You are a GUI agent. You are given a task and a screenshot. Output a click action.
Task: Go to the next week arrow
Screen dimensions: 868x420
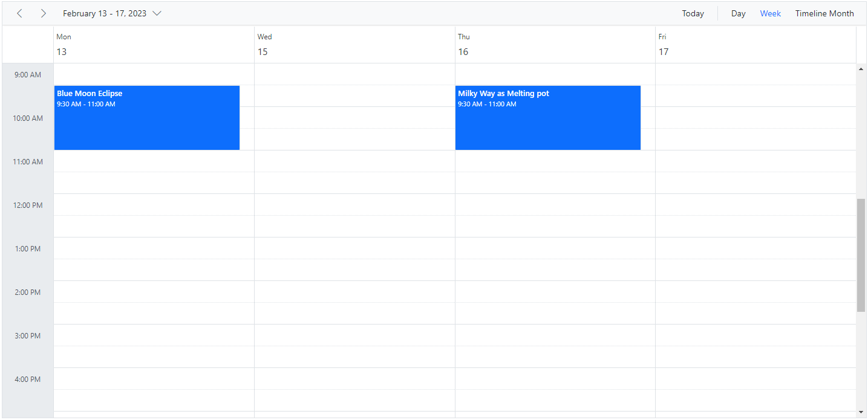(x=43, y=13)
